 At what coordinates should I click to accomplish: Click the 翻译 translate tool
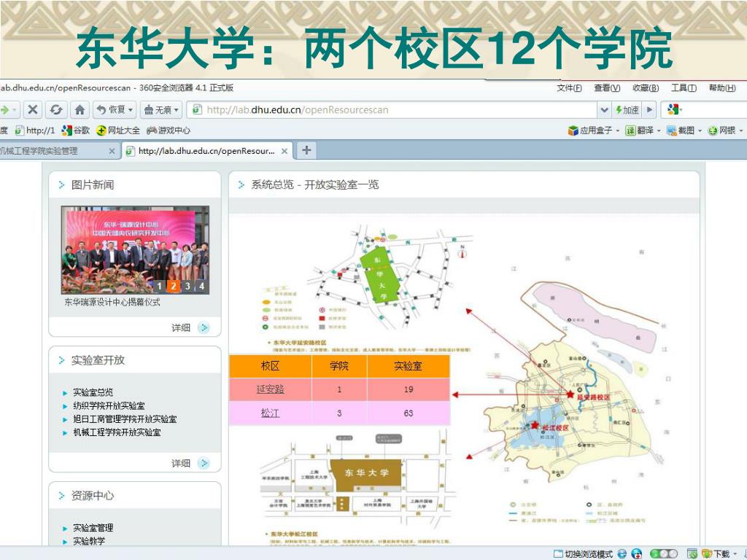point(640,130)
